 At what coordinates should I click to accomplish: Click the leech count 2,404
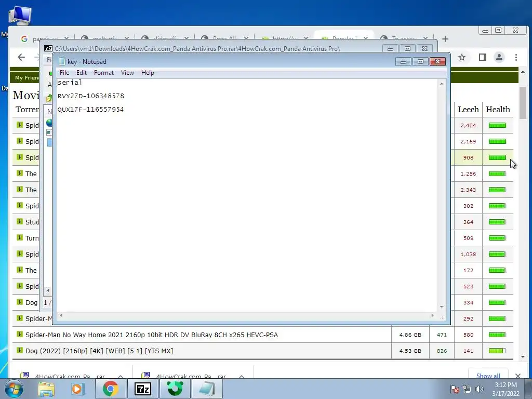[x=468, y=126]
